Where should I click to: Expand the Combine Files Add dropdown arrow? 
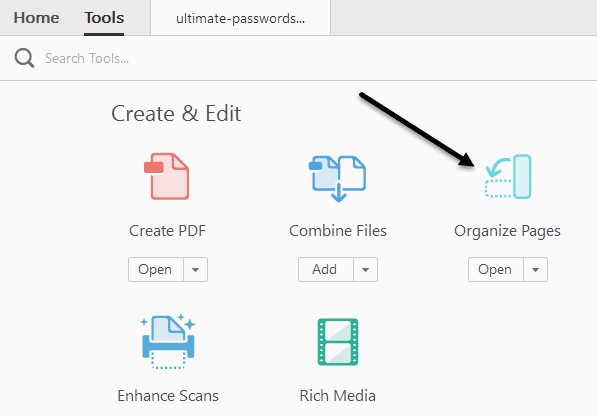coord(366,269)
